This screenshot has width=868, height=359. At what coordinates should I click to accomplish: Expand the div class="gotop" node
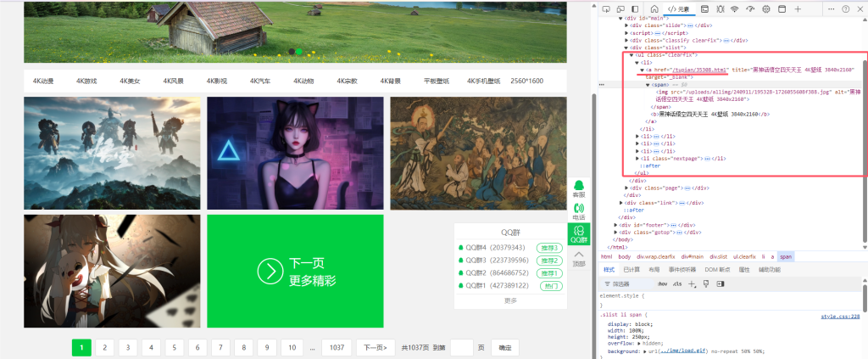pos(615,233)
